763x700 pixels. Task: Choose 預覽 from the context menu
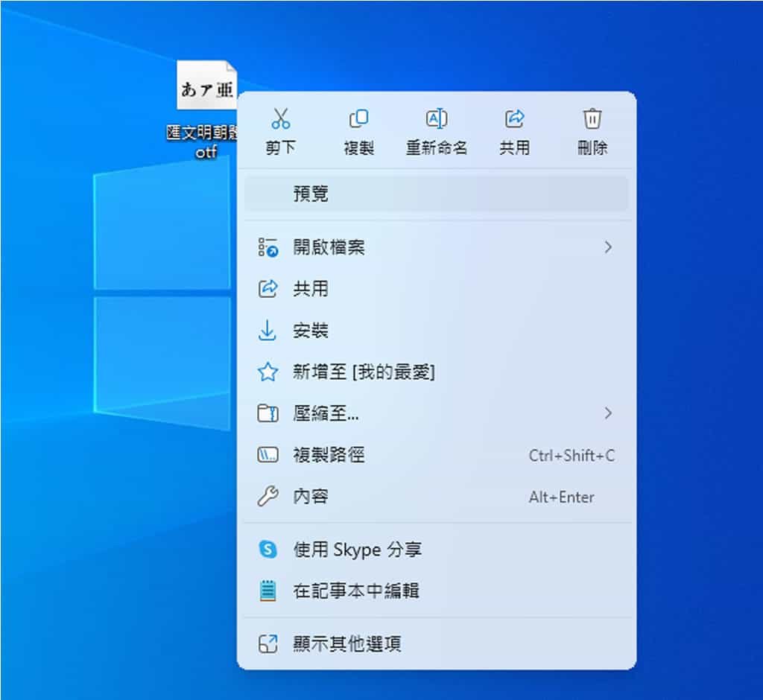(x=437, y=194)
